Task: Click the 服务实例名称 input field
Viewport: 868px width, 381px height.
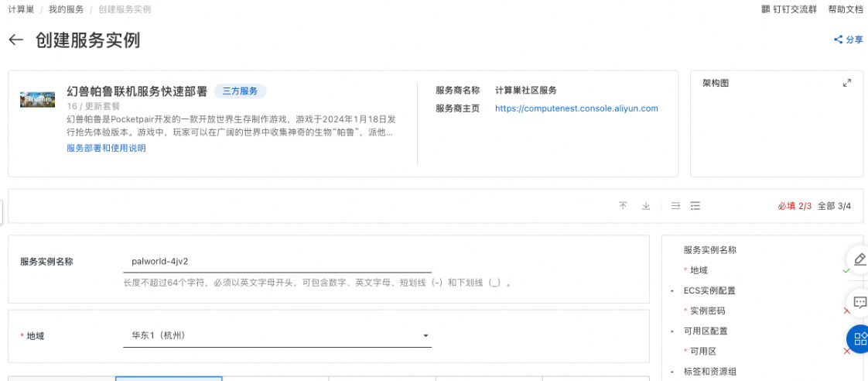Action: [277, 262]
